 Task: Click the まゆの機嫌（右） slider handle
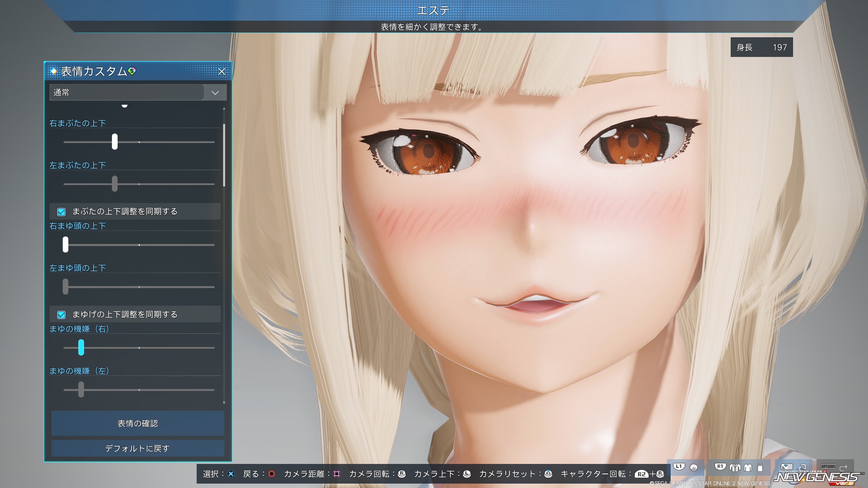coord(81,347)
